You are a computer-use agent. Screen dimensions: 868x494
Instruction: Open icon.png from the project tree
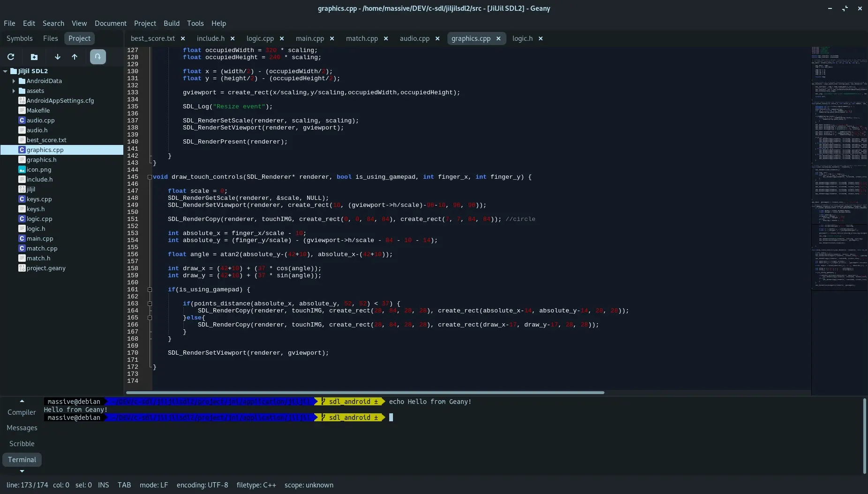point(38,169)
